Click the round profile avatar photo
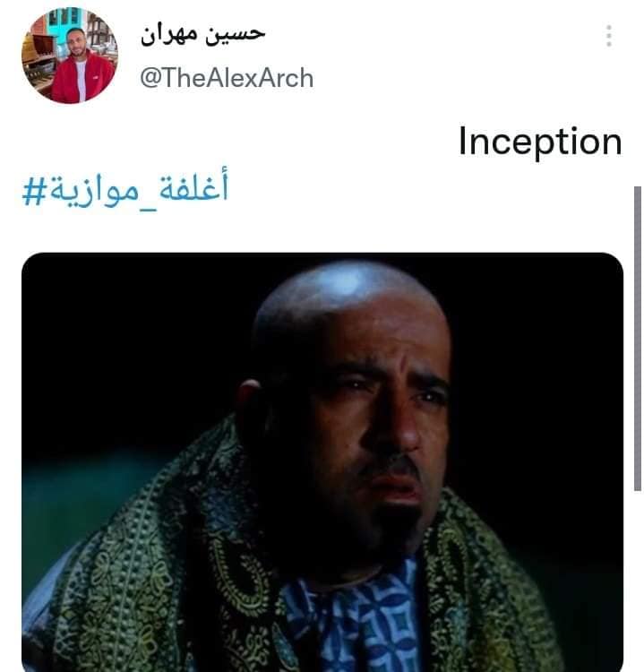The height and width of the screenshot is (672, 644). tap(69, 56)
